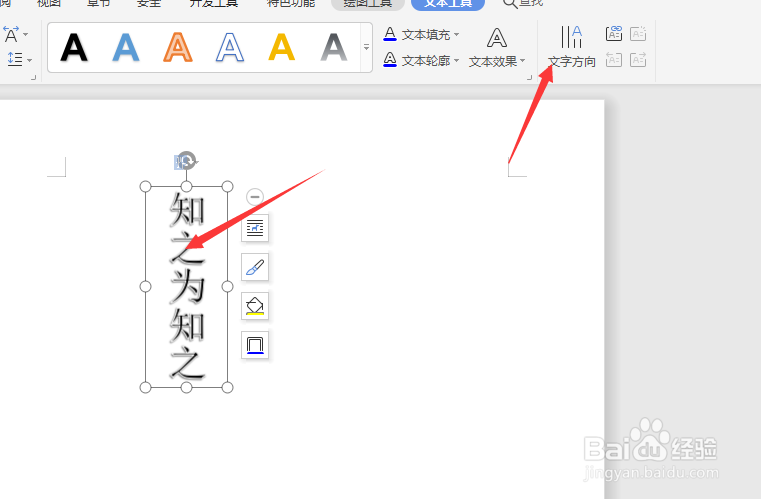The image size is (761, 499).
Task: Click the line spacing icon
Action: click(14, 59)
